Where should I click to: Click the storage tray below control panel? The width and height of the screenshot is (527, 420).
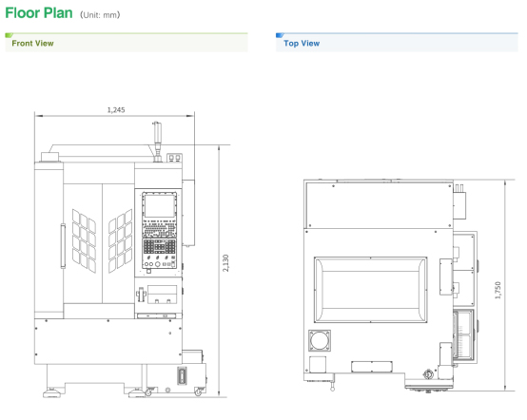click(x=162, y=295)
